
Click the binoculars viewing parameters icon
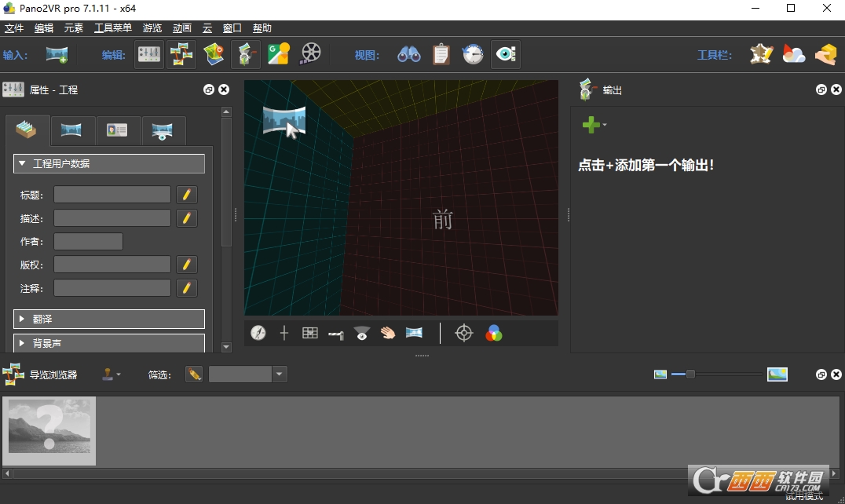(x=409, y=54)
